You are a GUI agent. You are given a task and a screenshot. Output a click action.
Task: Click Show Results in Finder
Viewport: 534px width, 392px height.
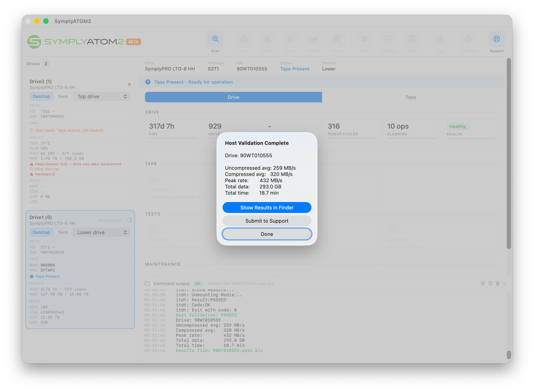[x=267, y=208]
